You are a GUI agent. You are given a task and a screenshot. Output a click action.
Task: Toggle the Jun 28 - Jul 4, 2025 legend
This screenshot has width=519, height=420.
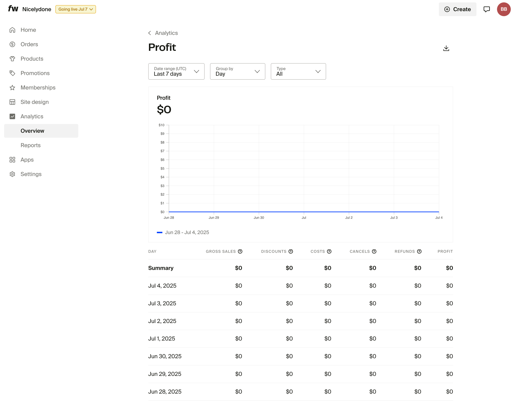point(183,232)
